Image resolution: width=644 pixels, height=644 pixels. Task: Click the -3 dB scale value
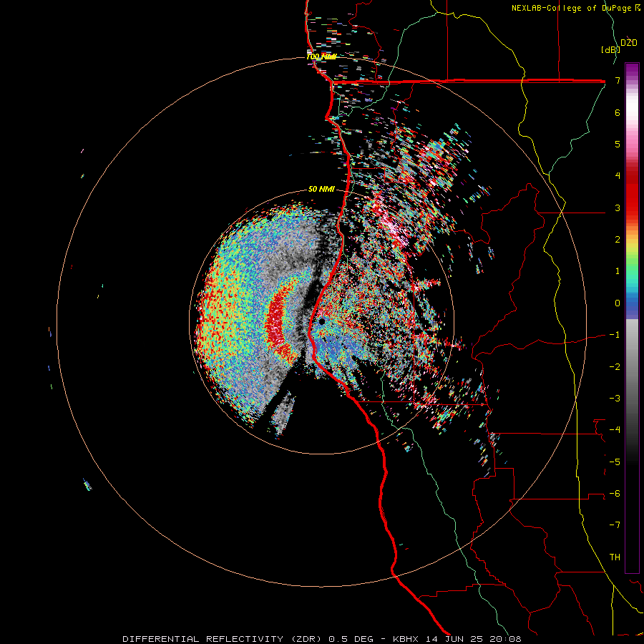(x=615, y=398)
